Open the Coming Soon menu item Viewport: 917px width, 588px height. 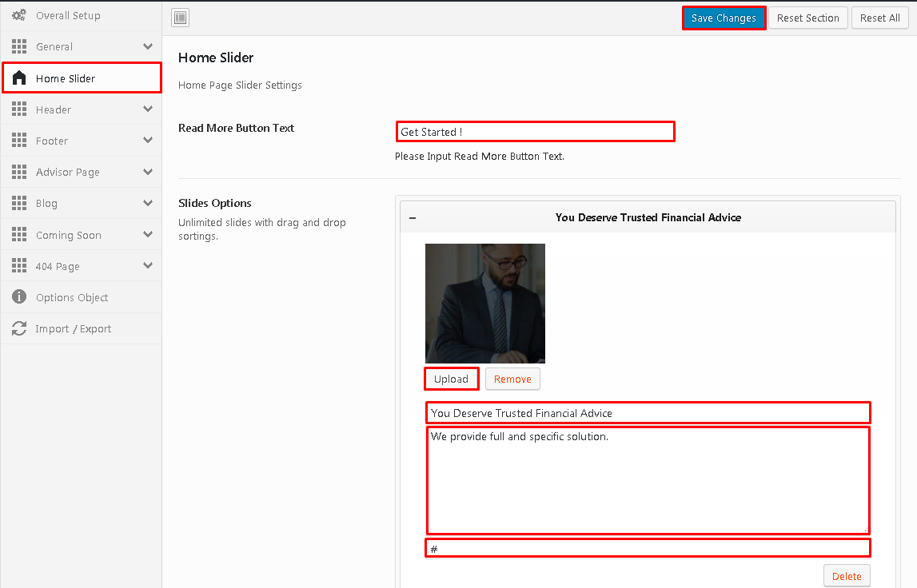click(68, 235)
